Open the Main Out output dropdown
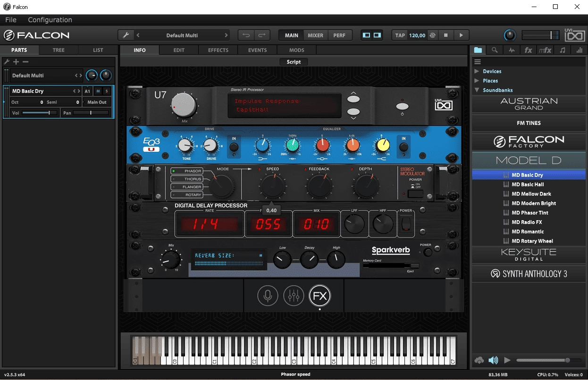The image size is (588, 380). coord(97,102)
